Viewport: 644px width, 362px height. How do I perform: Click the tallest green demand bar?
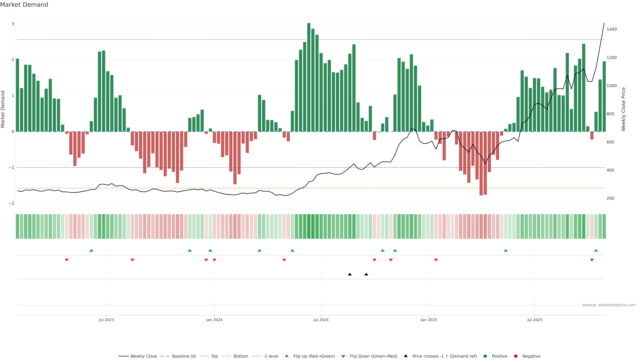tap(309, 77)
